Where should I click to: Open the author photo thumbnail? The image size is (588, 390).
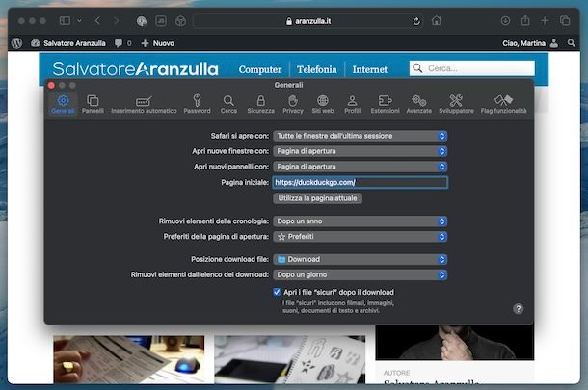coord(455,343)
